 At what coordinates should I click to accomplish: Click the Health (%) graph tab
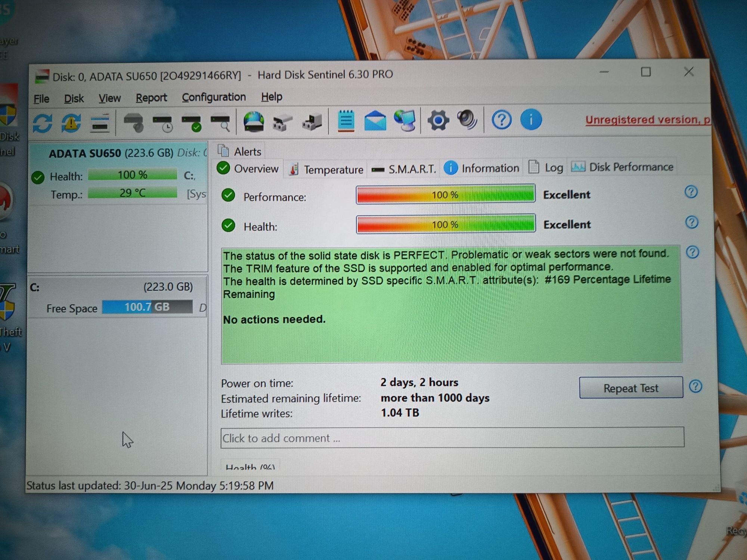(x=250, y=466)
